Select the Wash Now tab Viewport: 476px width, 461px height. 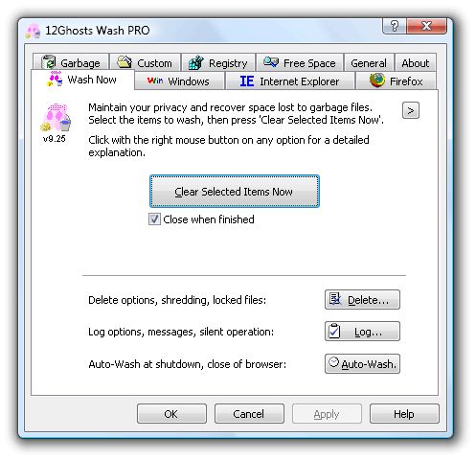point(83,80)
